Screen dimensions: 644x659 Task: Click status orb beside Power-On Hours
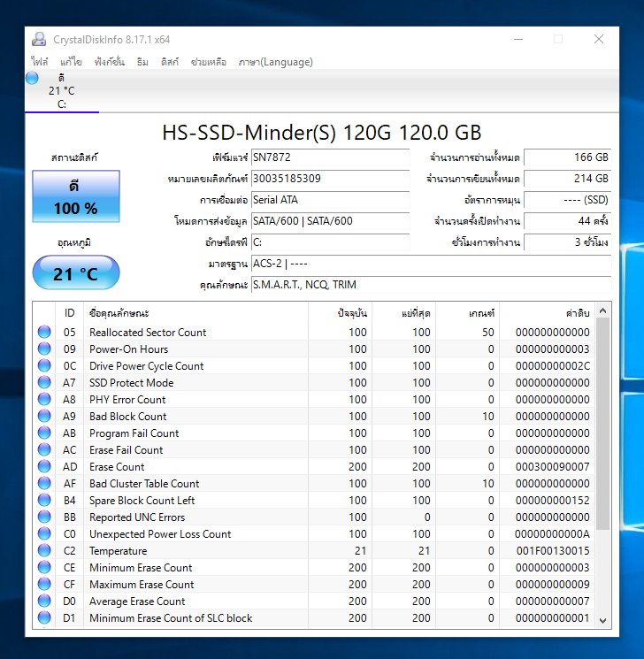[44, 349]
